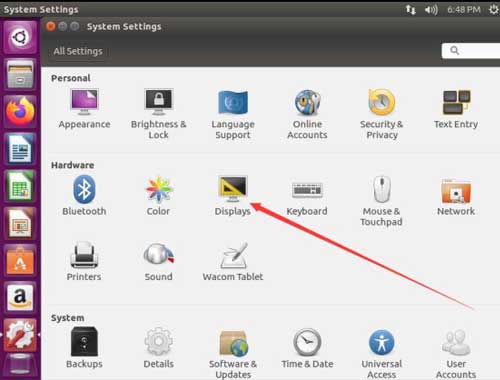This screenshot has height=380, width=500.
Task: Open Language Support panel
Action: 233,114
